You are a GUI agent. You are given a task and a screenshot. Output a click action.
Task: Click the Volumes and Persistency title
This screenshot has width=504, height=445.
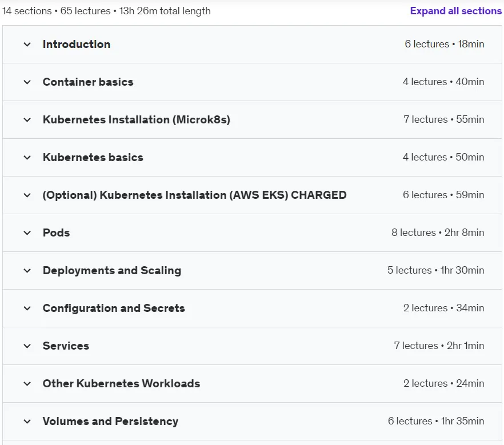(111, 421)
